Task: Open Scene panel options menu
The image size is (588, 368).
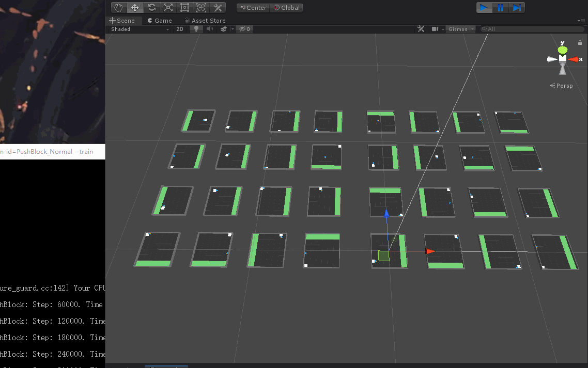Action: tap(581, 21)
